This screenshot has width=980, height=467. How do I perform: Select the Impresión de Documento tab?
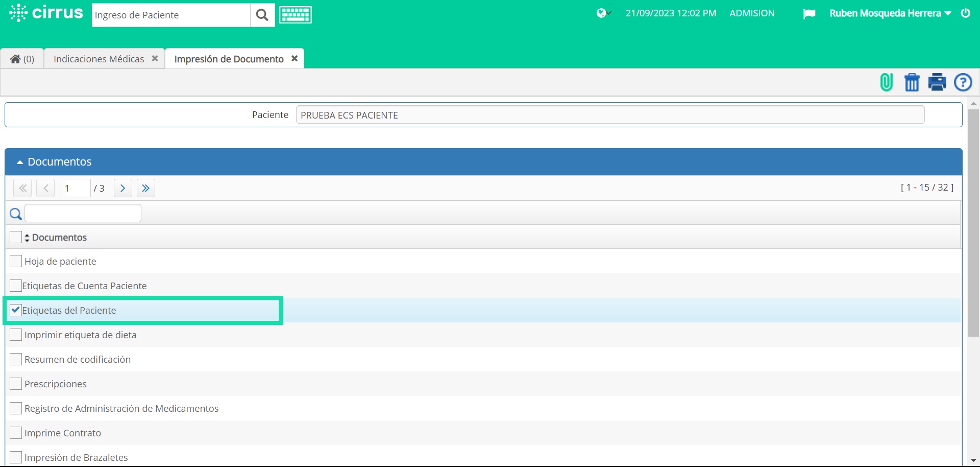click(228, 59)
